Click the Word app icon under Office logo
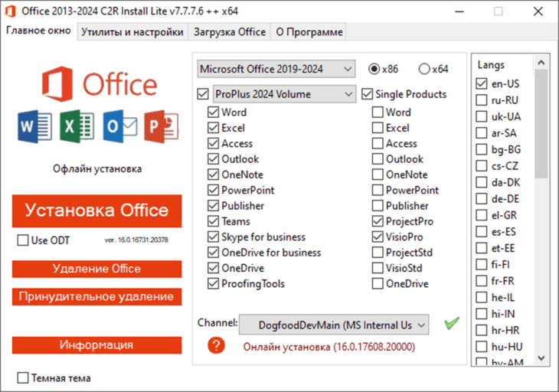559x392 pixels. pos(34,126)
